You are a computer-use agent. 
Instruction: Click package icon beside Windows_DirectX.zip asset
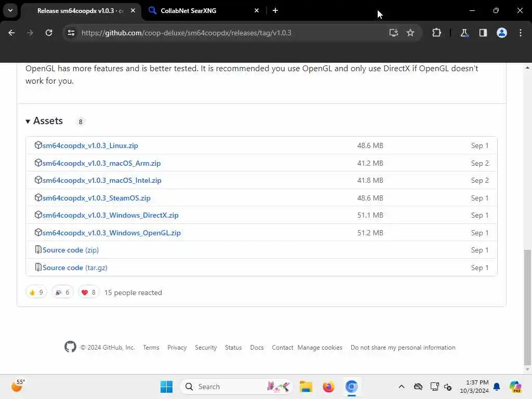[x=38, y=215]
